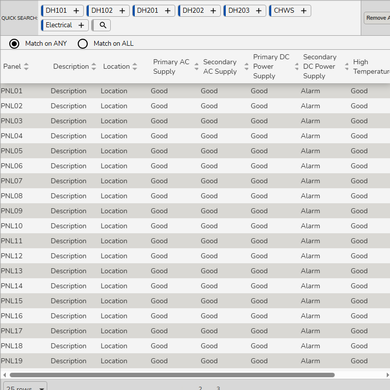
Task: Click the Remove button at top right
Action: [x=377, y=18]
